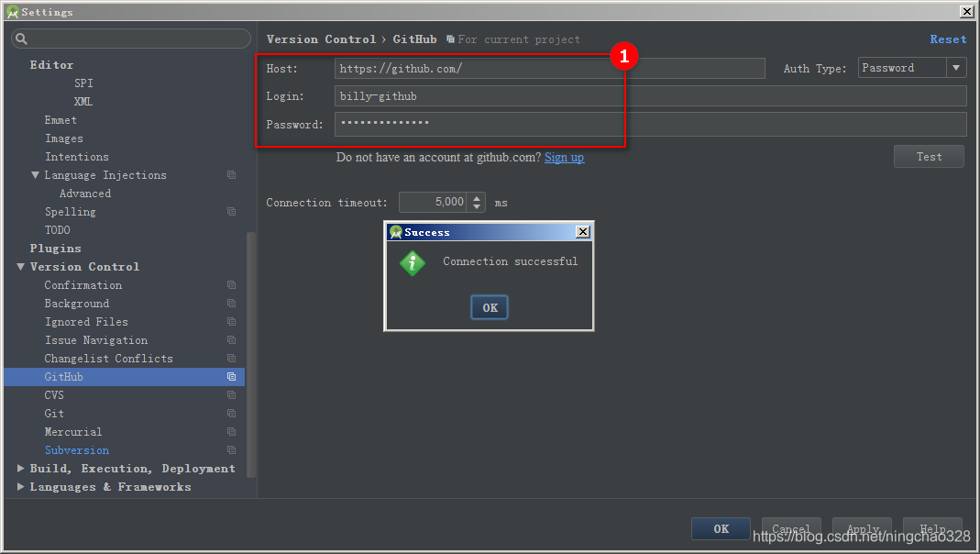980x554 pixels.
Task: Click the project-scope icon beside Background
Action: (231, 304)
